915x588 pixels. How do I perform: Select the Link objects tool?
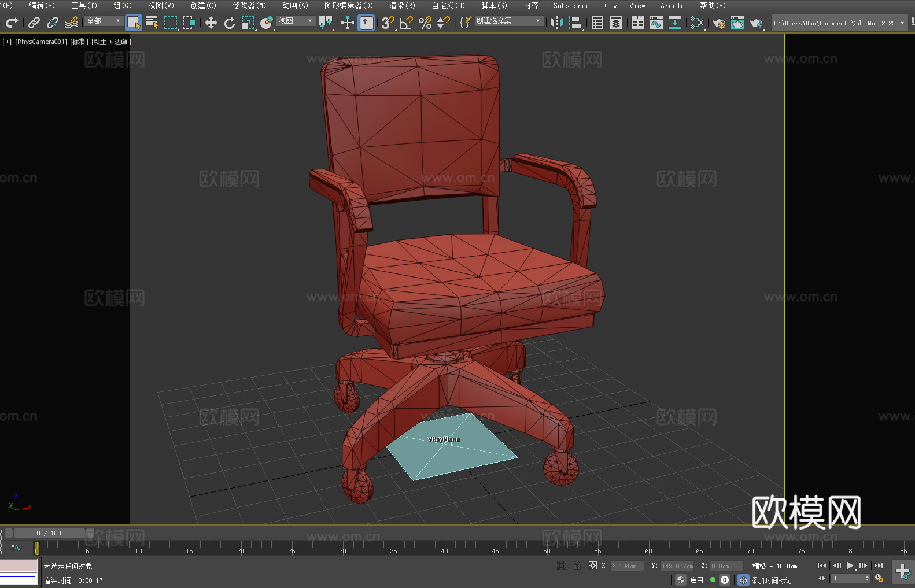coord(34,23)
